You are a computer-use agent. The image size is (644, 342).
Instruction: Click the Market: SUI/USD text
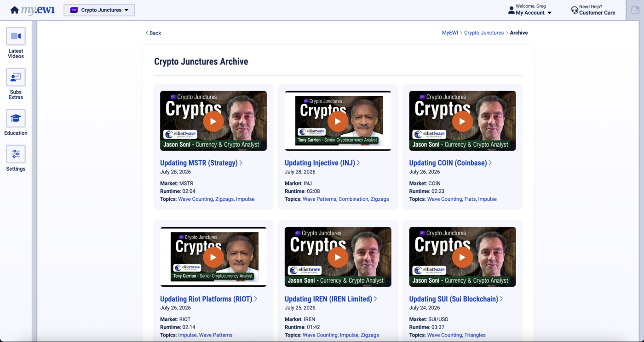[429, 319]
